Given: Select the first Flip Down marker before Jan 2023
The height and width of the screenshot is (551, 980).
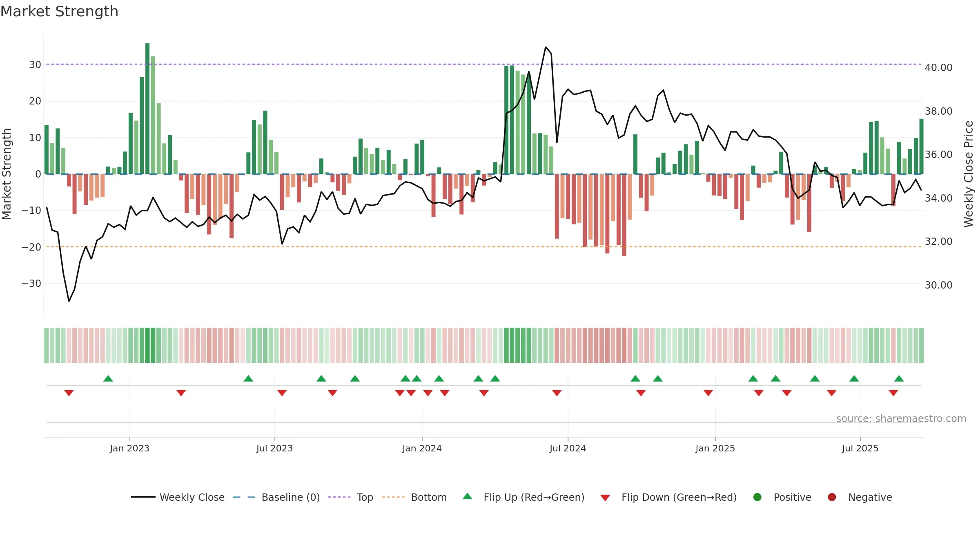Looking at the screenshot, I should coord(69,393).
